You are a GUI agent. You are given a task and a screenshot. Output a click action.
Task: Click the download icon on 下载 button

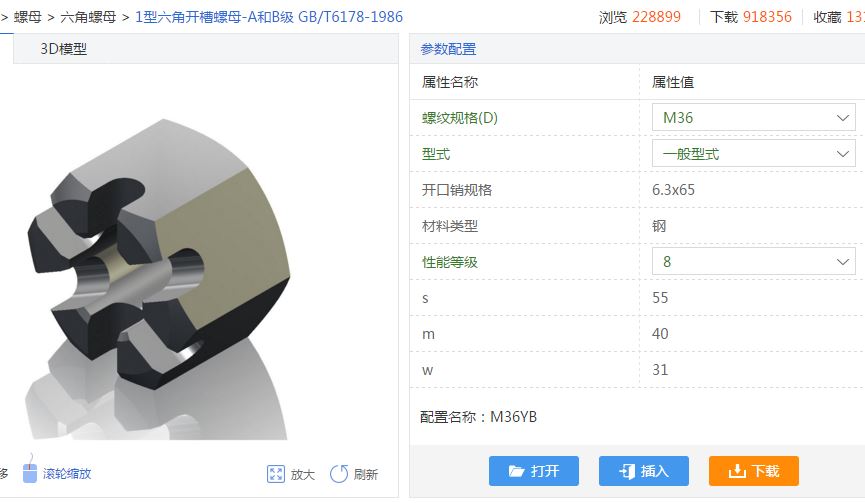(737, 471)
